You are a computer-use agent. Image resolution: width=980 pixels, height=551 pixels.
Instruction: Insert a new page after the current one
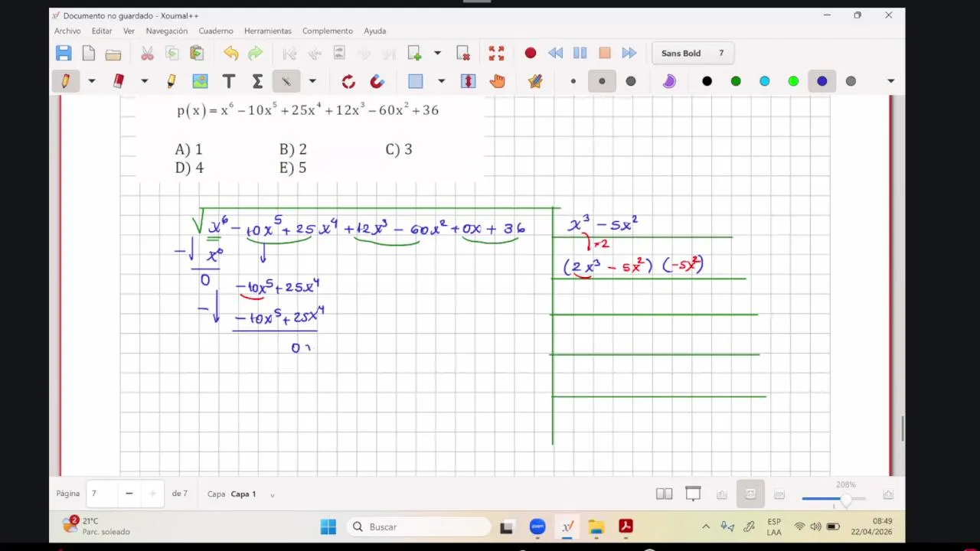414,53
